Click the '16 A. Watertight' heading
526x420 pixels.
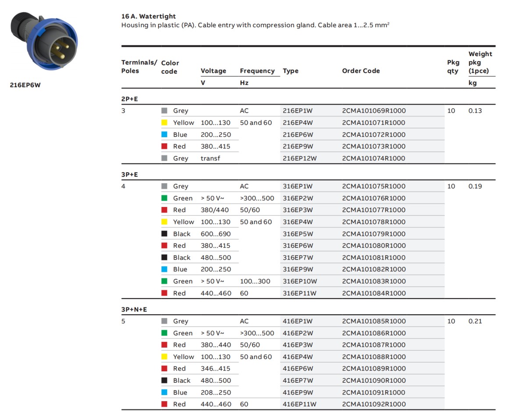[x=148, y=16]
